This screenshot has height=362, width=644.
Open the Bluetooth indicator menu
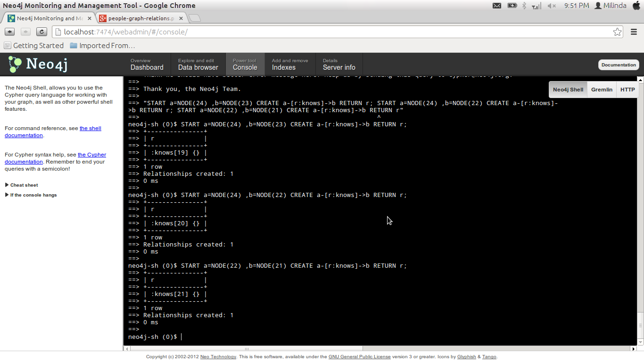coord(524,6)
